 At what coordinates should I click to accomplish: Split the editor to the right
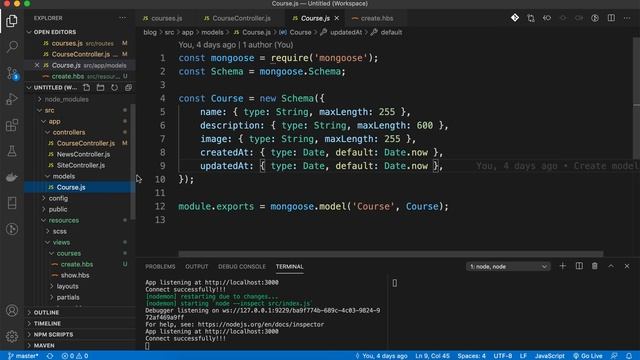pos(611,18)
